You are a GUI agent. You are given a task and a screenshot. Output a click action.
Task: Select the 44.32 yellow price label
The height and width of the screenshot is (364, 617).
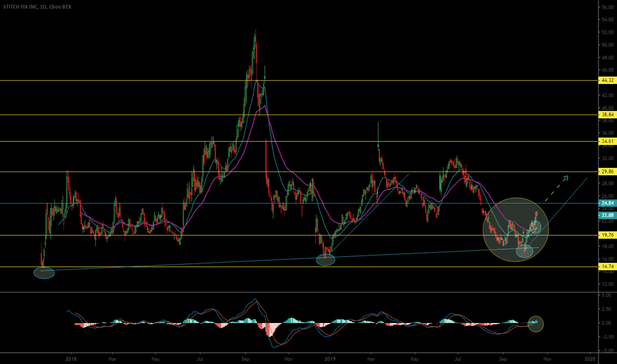coord(607,80)
